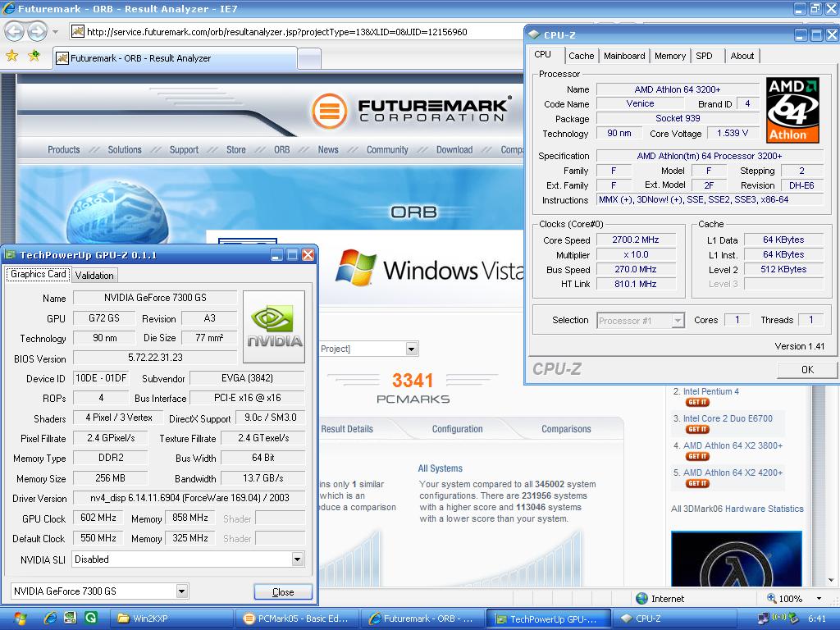Open the ORB link in Futuremark navigation
840x630 pixels.
pyautogui.click(x=282, y=149)
